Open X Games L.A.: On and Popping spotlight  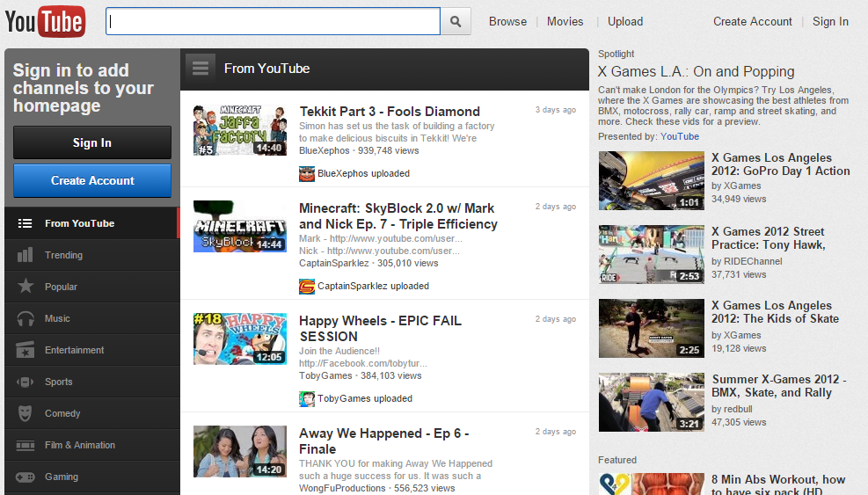(x=696, y=71)
